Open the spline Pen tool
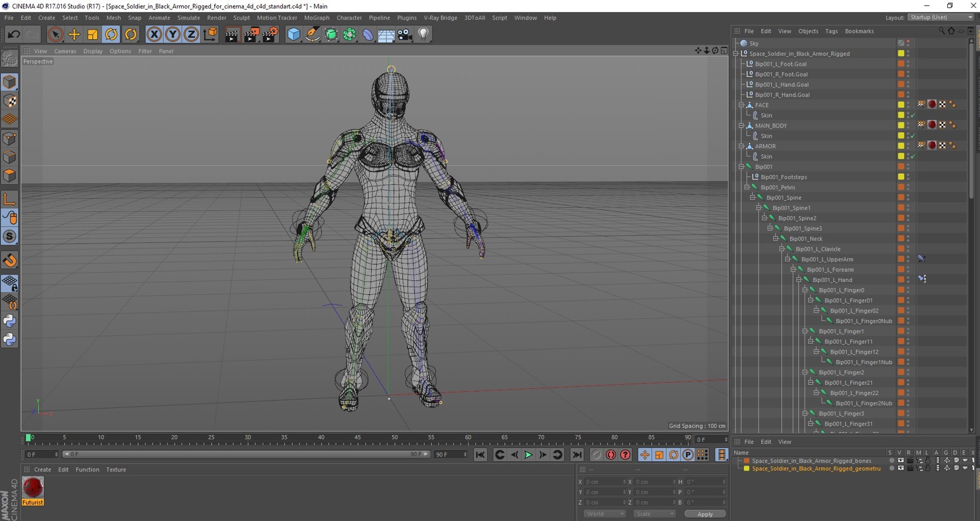Image resolution: width=980 pixels, height=521 pixels. point(312,34)
